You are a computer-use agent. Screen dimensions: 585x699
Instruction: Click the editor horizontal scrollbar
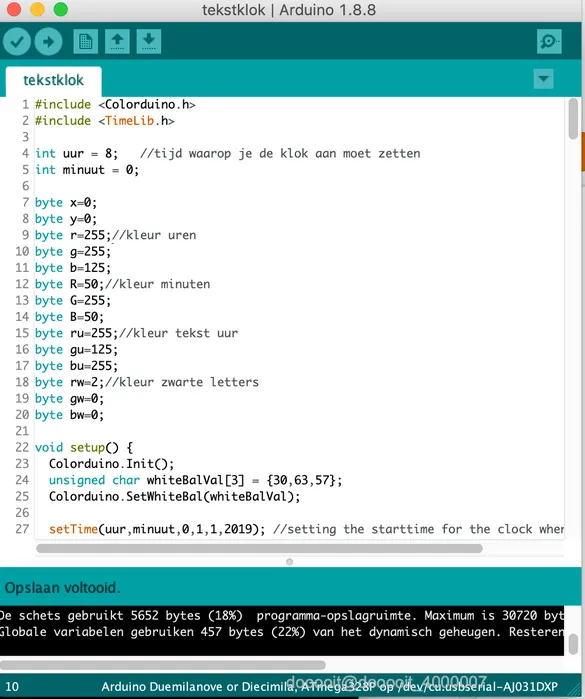click(x=259, y=548)
